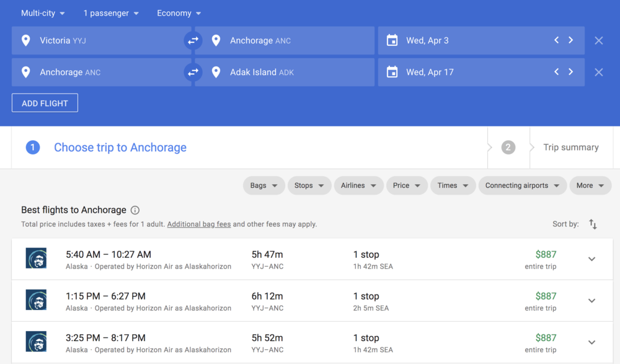620x364 pixels.
Task: Swap Victoria and Anchorage airports
Action: click(193, 40)
